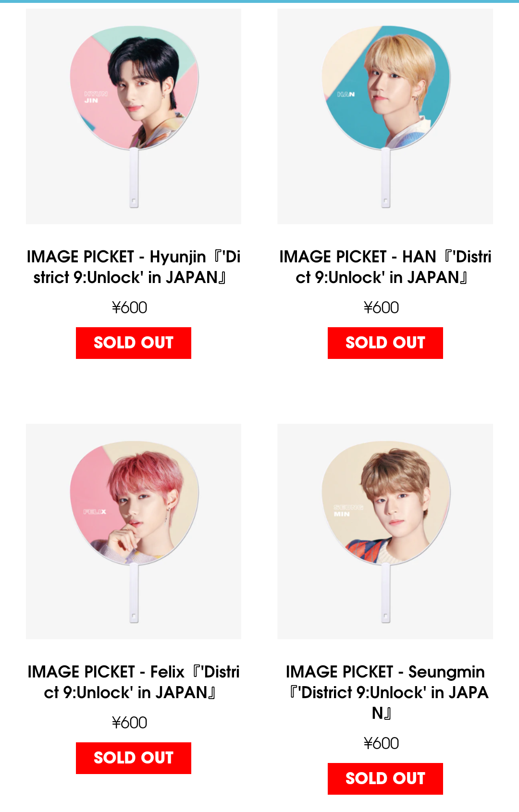Click the IMAGE PICKET - Hyunjin title link
The width and height of the screenshot is (519, 812).
pyautogui.click(x=134, y=267)
